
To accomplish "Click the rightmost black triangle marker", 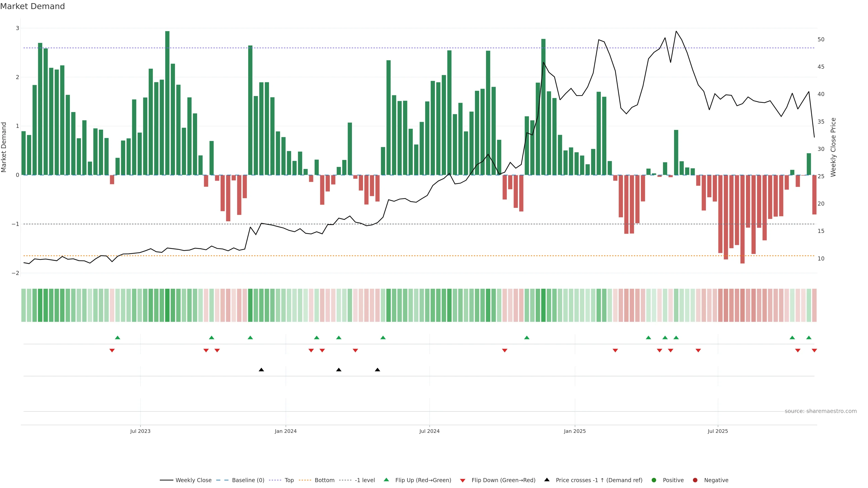I will coord(377,370).
